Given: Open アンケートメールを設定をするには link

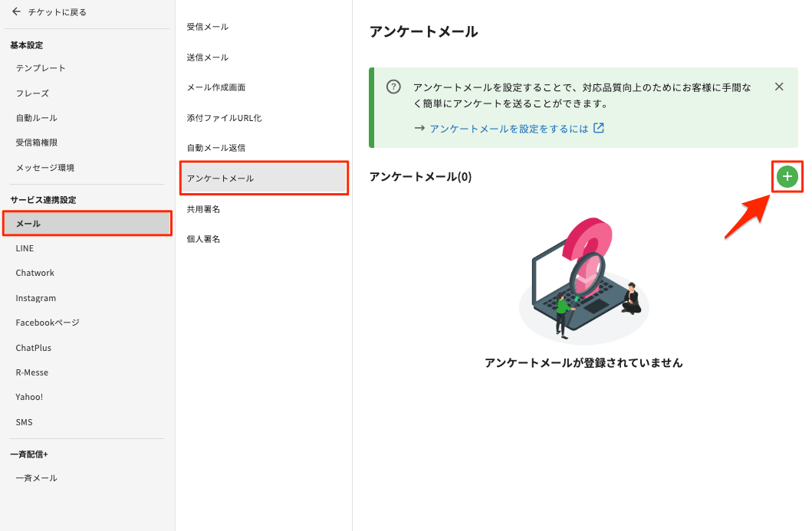Looking at the screenshot, I should [x=509, y=129].
